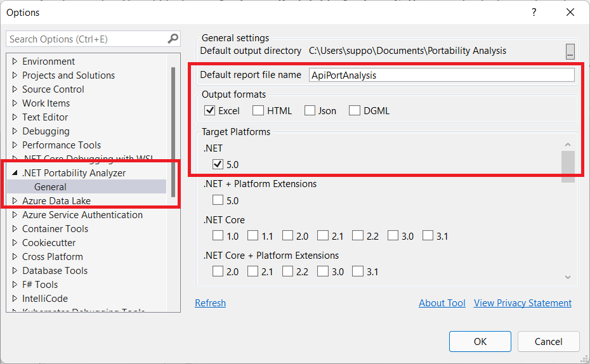Check .NET Core + Platform Extensions 2.2
This screenshot has height=364, width=590.
tap(288, 271)
